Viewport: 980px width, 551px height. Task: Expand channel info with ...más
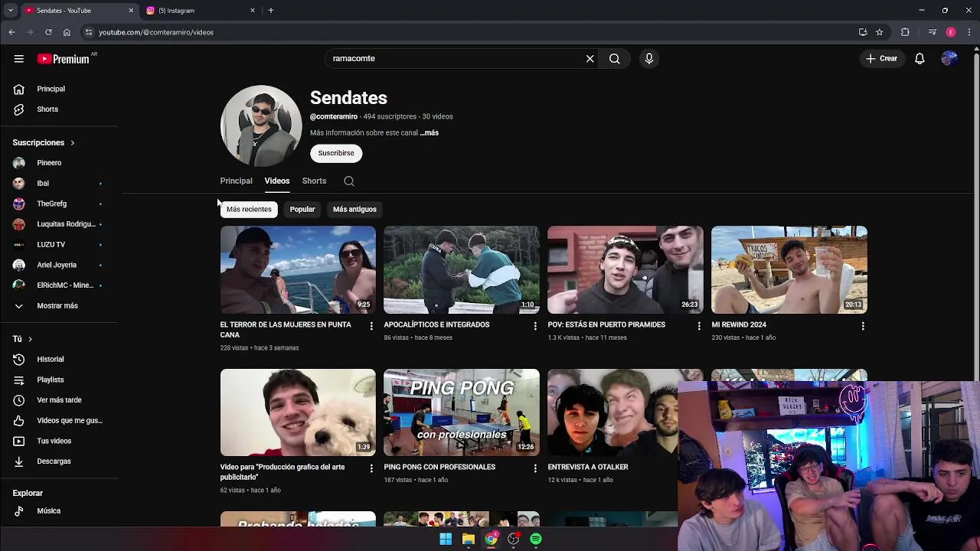pyautogui.click(x=429, y=133)
